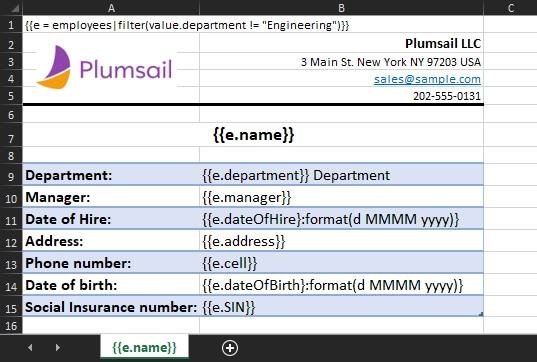
Task: Select the {{e.name}} title cell
Action: [x=253, y=135]
